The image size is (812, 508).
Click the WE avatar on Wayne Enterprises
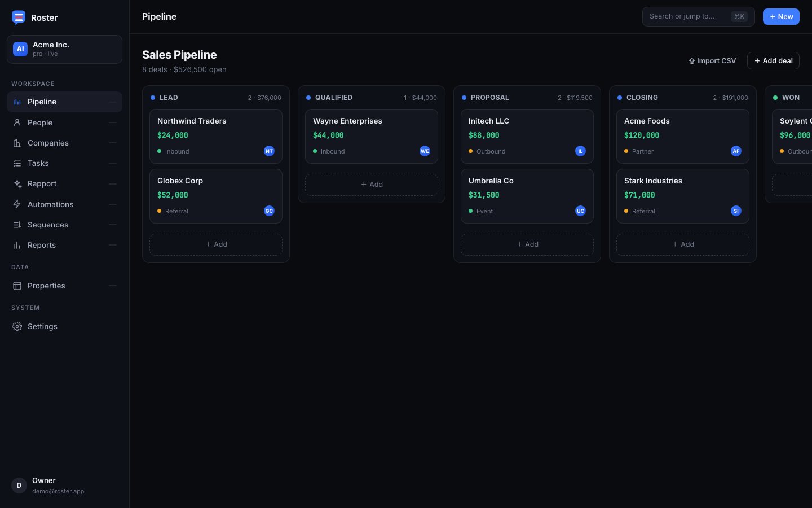tap(425, 151)
